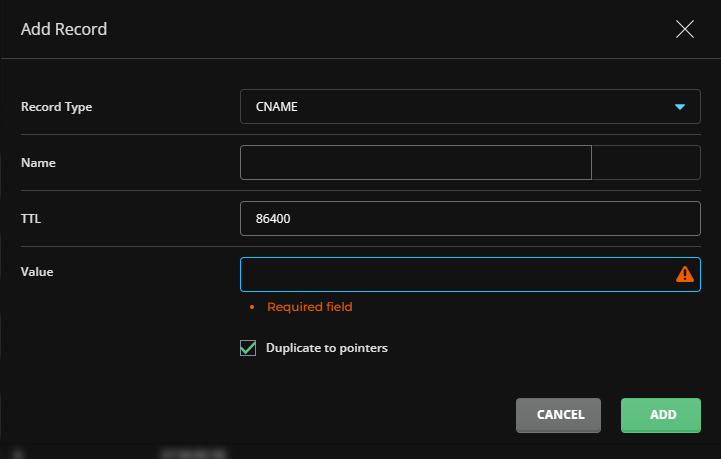Image resolution: width=721 pixels, height=459 pixels.
Task: Click the 'Name' field label
Action: (38, 163)
